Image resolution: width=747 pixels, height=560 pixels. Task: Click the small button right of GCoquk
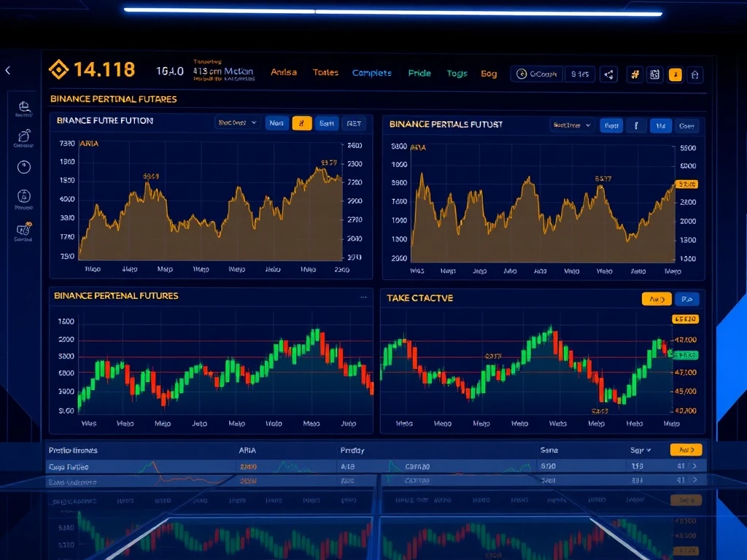point(580,74)
